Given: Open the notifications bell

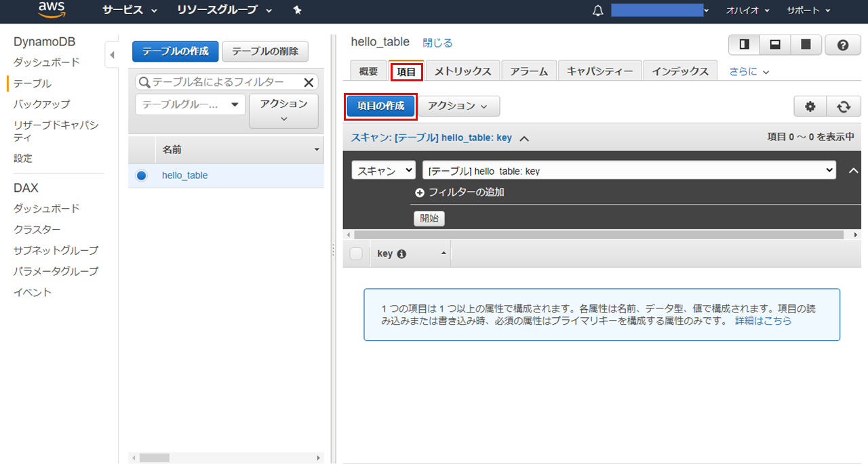Looking at the screenshot, I should coord(597,10).
